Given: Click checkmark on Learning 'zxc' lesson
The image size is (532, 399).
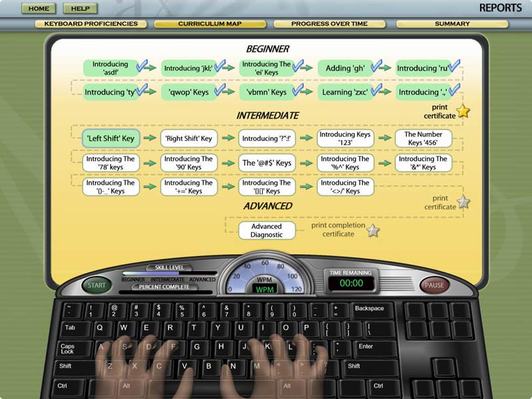Looking at the screenshot, I should 376,90.
